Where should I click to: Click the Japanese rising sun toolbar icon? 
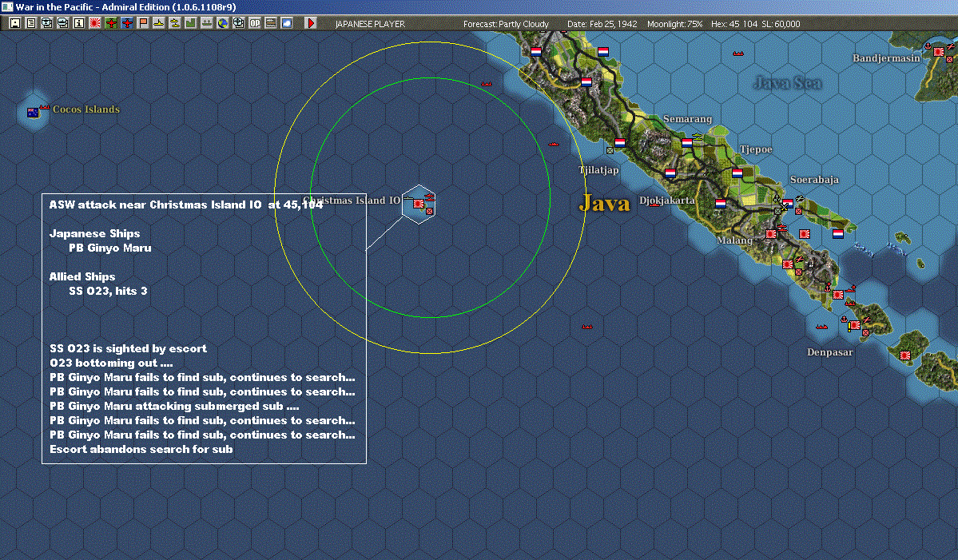[95, 23]
